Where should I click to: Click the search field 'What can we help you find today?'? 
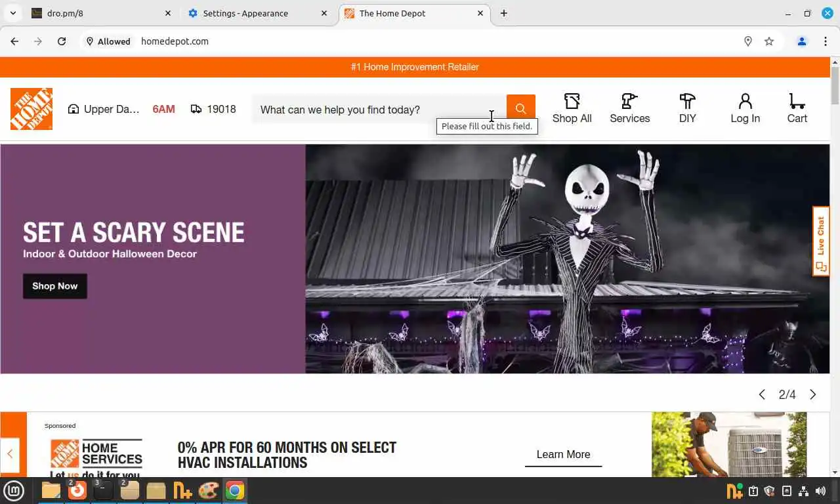pyautogui.click(x=379, y=110)
